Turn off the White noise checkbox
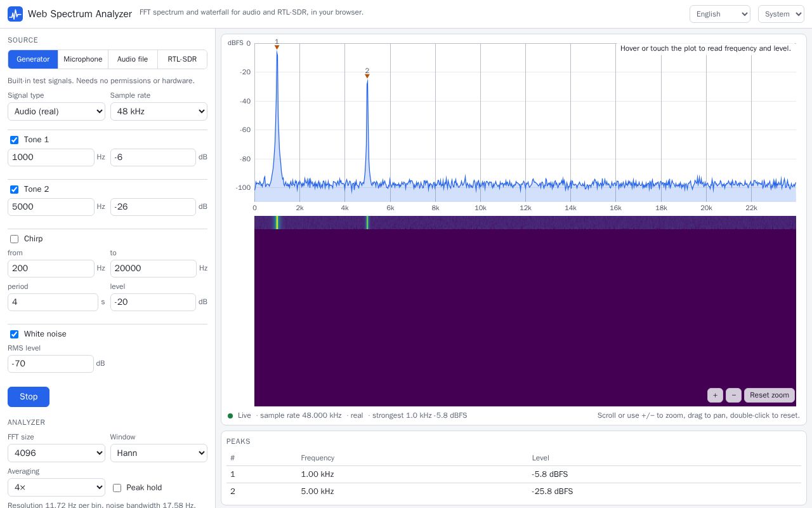The width and height of the screenshot is (812, 508). point(14,334)
